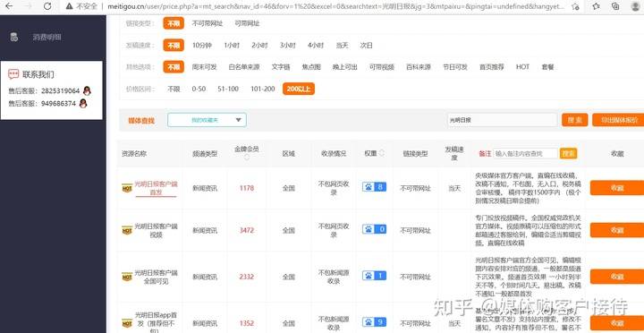
Task: Click the 权重 column help indicator
Action: point(382,153)
